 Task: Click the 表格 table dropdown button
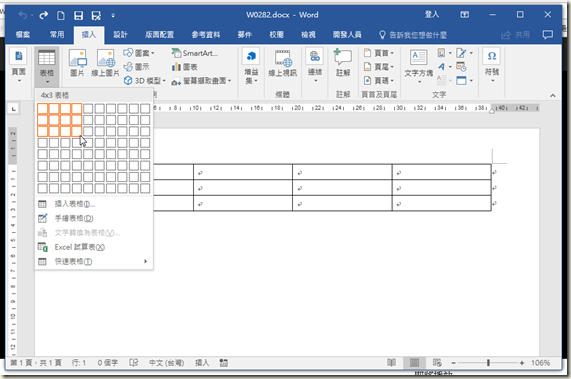pyautogui.click(x=47, y=66)
